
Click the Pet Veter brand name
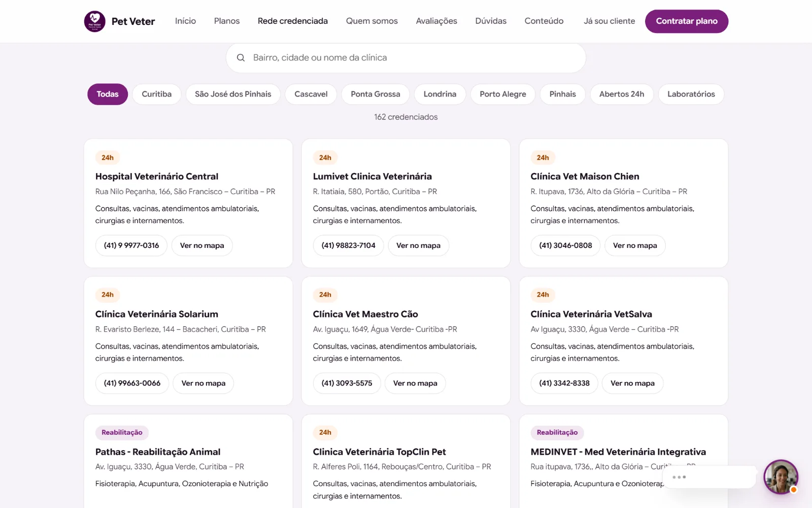pyautogui.click(x=133, y=21)
